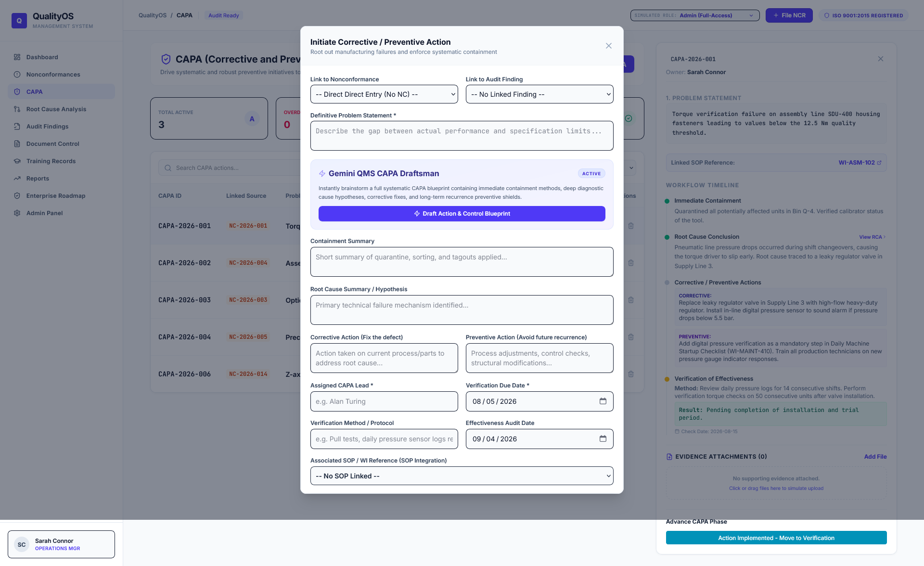Image resolution: width=924 pixels, height=566 pixels.
Task: Open calendar picker for Effectiveness Audit Date
Action: click(603, 438)
